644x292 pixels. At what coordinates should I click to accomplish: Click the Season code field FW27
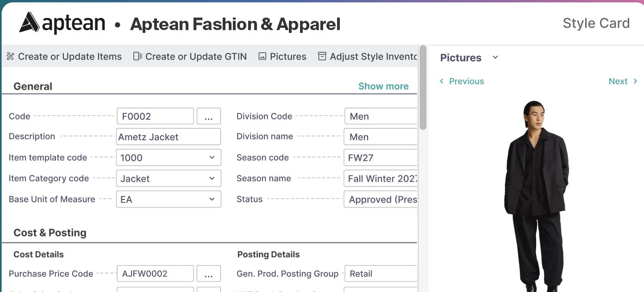(x=381, y=157)
